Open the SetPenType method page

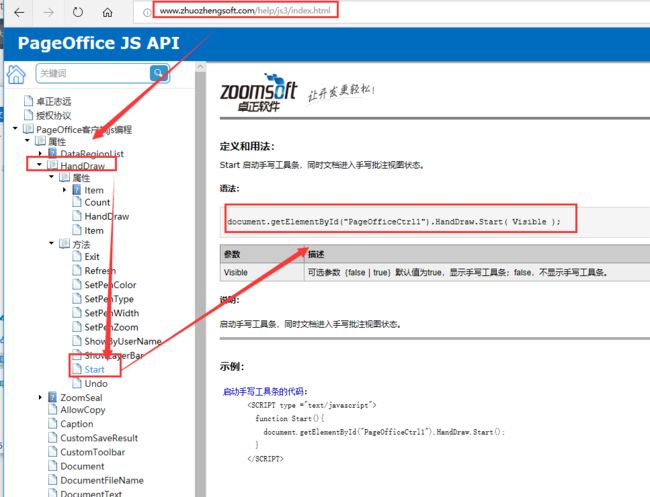point(109,299)
